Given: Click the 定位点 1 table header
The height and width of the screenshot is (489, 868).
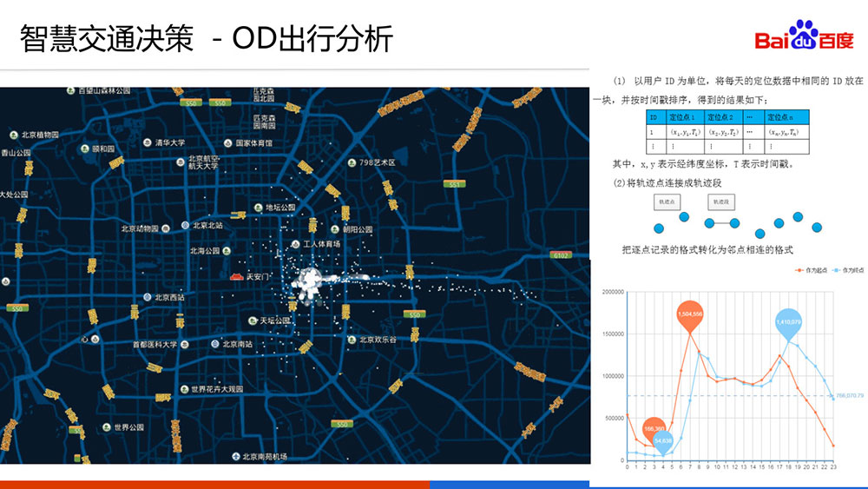Looking at the screenshot, I should [685, 117].
